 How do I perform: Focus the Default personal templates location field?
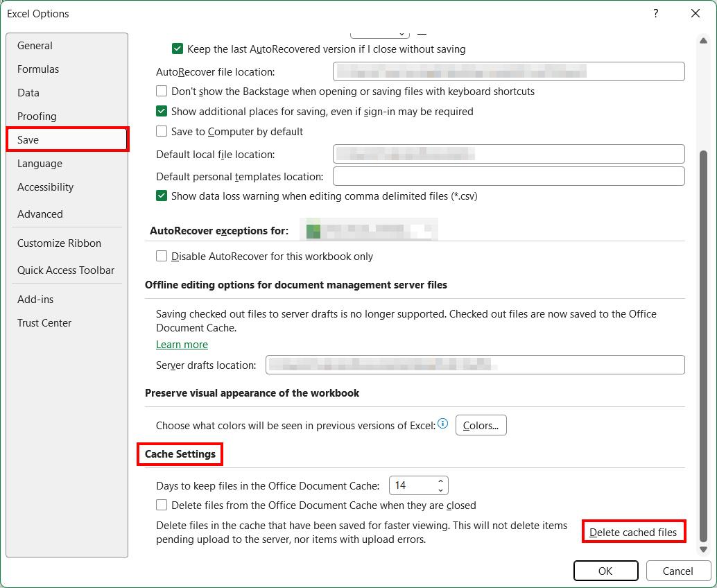pyautogui.click(x=508, y=176)
